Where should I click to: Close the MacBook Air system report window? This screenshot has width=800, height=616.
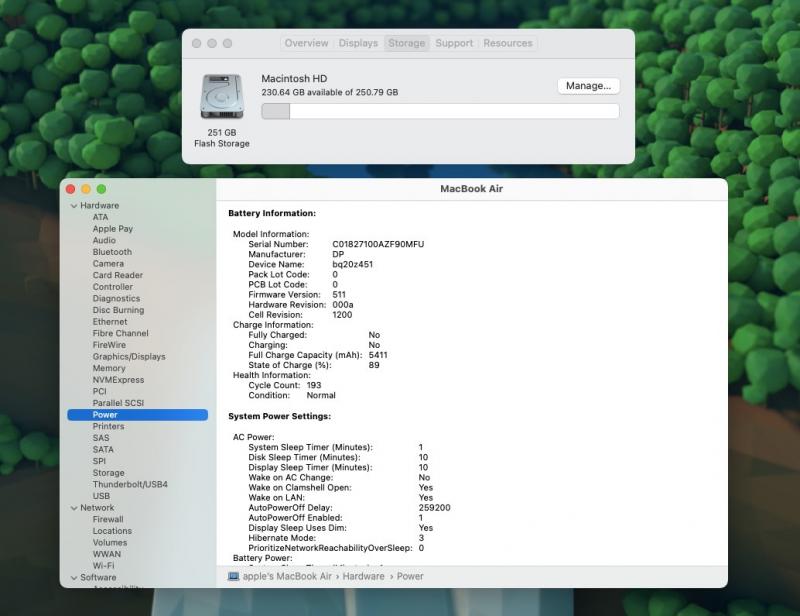tap(70, 189)
